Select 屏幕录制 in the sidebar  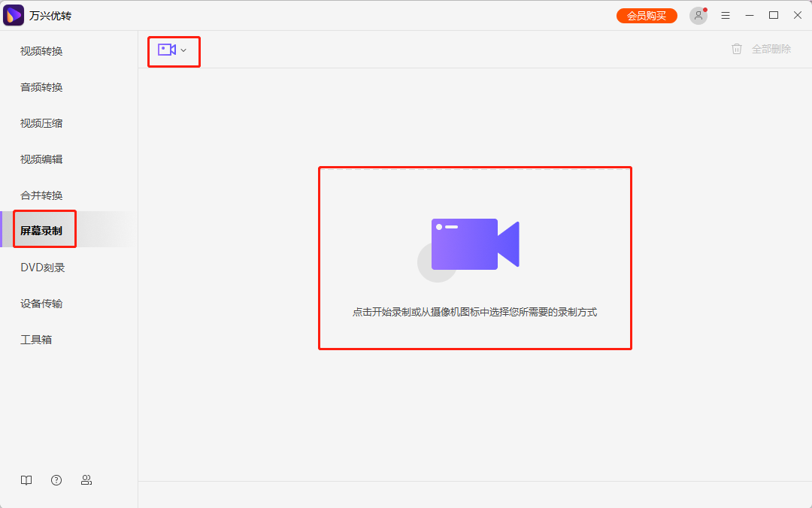[x=41, y=231]
